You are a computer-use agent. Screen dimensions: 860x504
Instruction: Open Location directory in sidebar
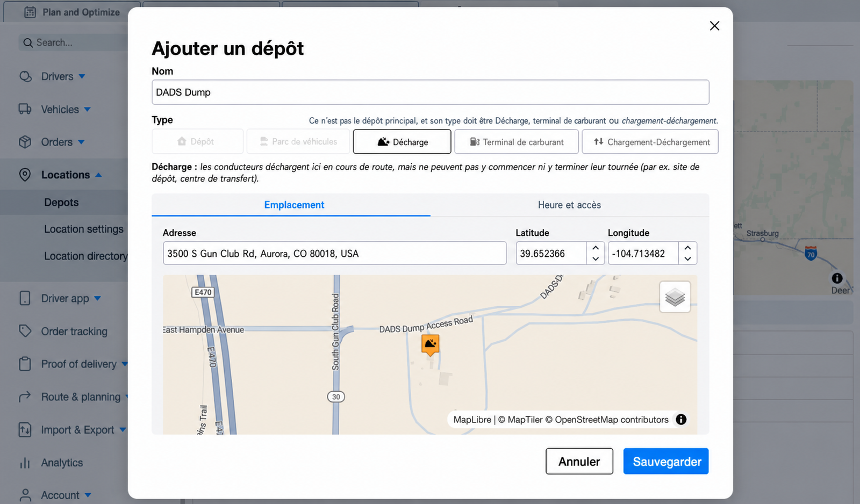click(86, 256)
